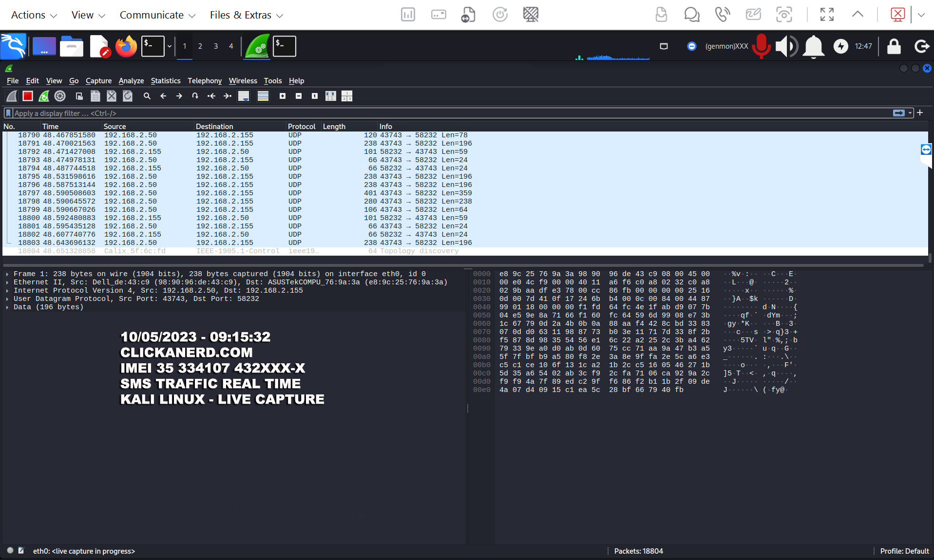Image resolution: width=934 pixels, height=560 pixels.
Task: Open the Statistics menu
Action: [165, 81]
